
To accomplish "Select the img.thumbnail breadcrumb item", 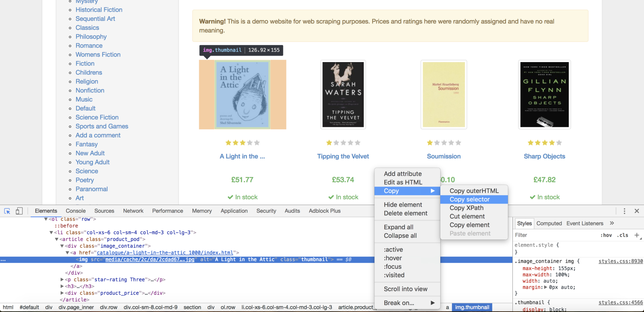I will click(472, 307).
